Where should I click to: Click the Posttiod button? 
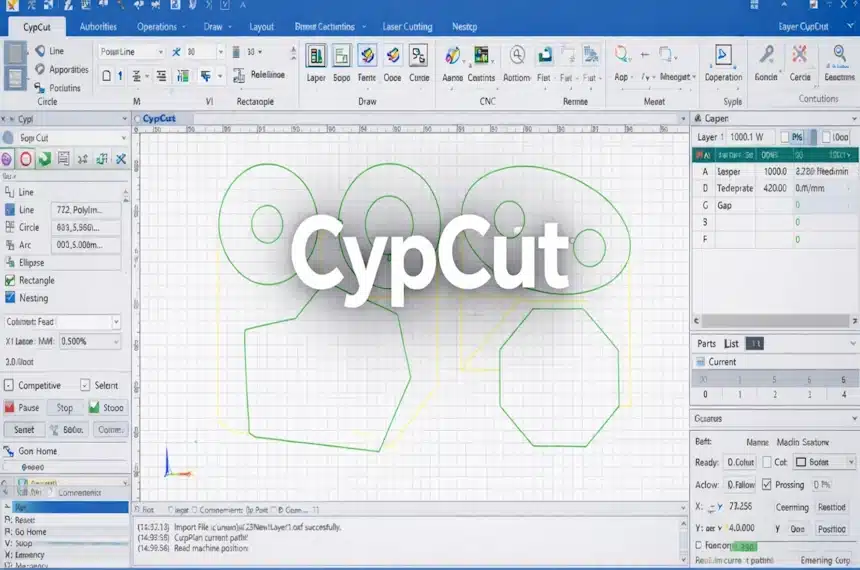click(x=831, y=529)
